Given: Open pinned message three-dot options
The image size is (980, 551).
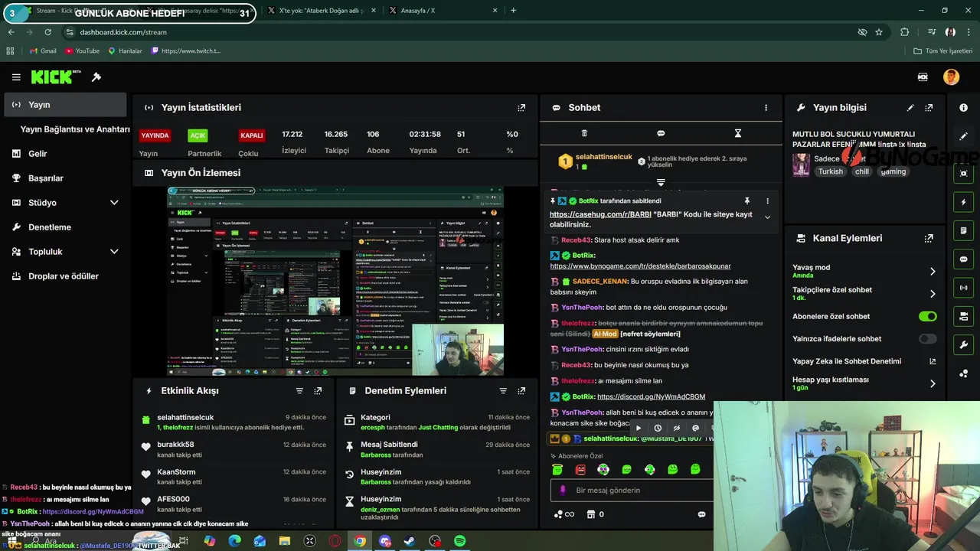Looking at the screenshot, I should tap(767, 201).
